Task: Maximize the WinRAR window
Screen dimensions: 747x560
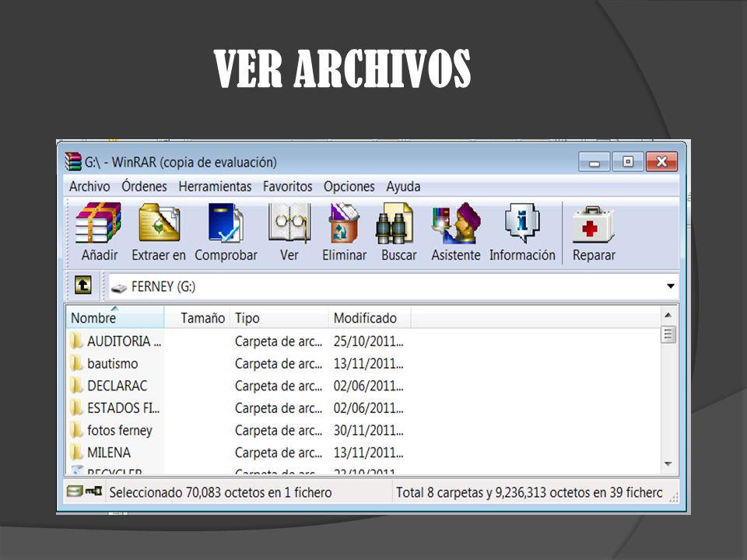Action: [627, 162]
